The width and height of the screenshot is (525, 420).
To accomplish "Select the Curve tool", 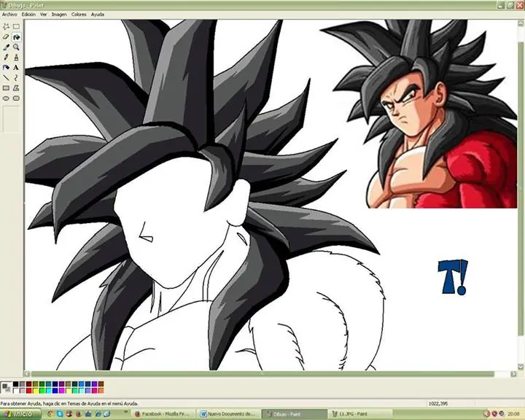I will point(16,78).
